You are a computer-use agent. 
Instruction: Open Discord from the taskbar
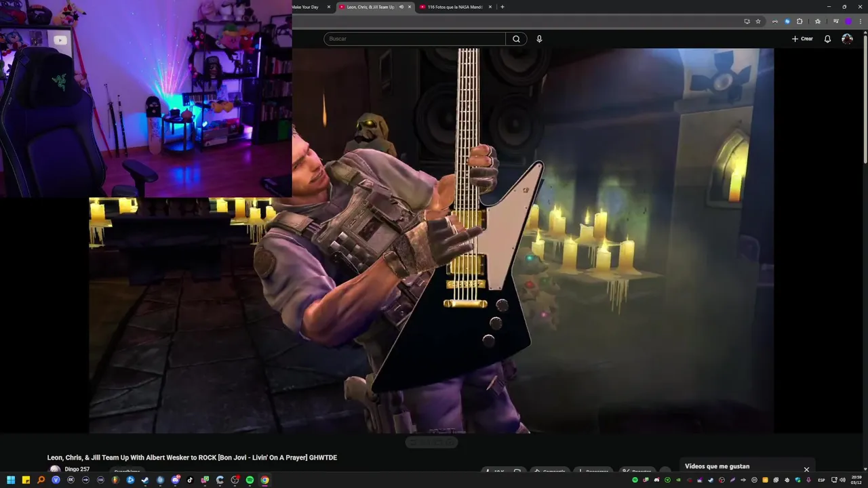point(175,480)
